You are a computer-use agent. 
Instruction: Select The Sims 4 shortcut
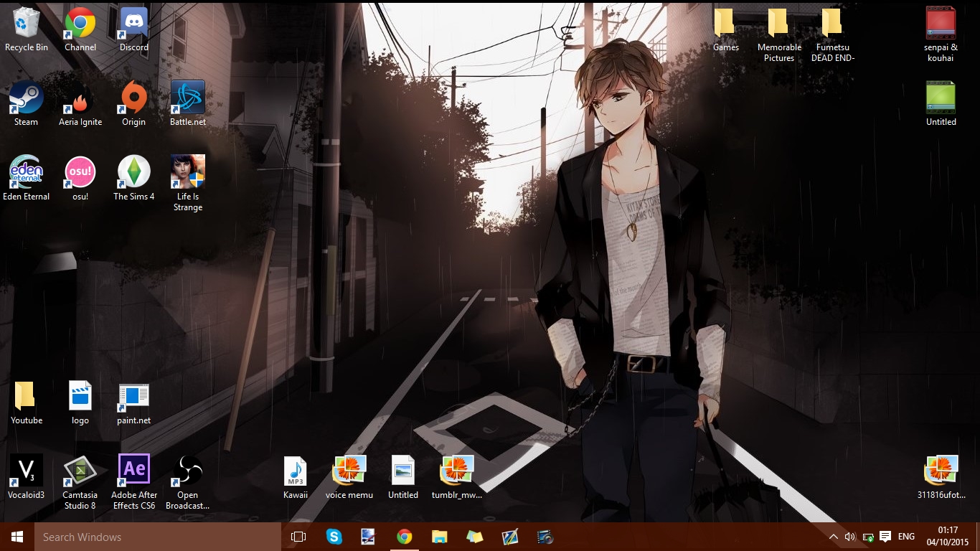[133, 179]
